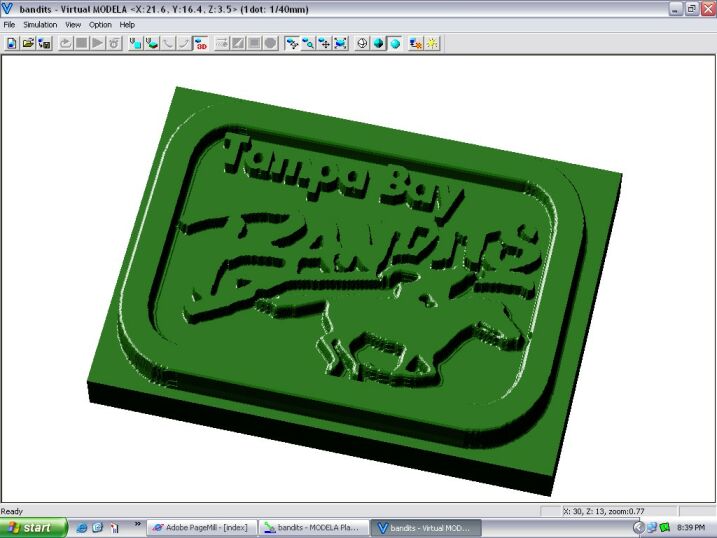Click the New file toolbar icon
The height and width of the screenshot is (538, 717).
pyautogui.click(x=12, y=44)
